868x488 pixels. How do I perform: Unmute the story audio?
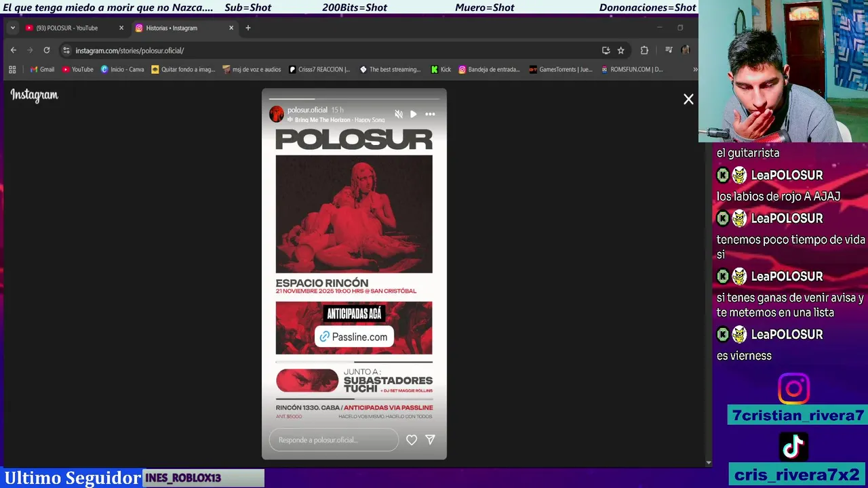click(x=399, y=114)
